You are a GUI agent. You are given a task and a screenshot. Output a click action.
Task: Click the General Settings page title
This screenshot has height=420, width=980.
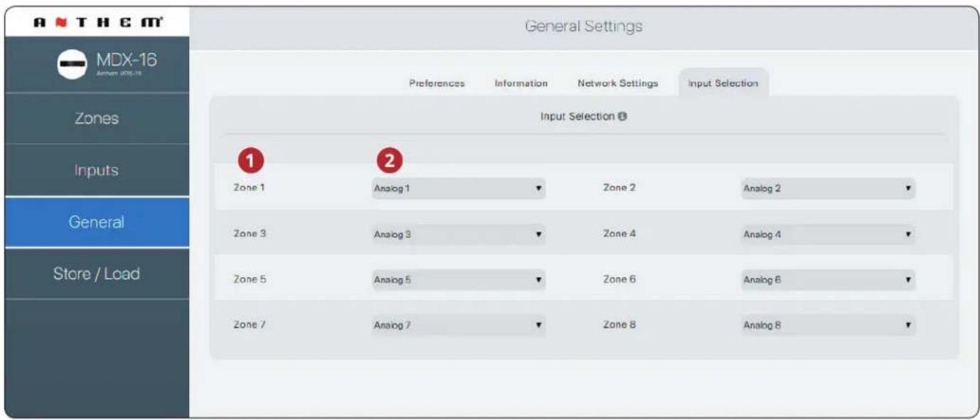pyautogui.click(x=584, y=26)
